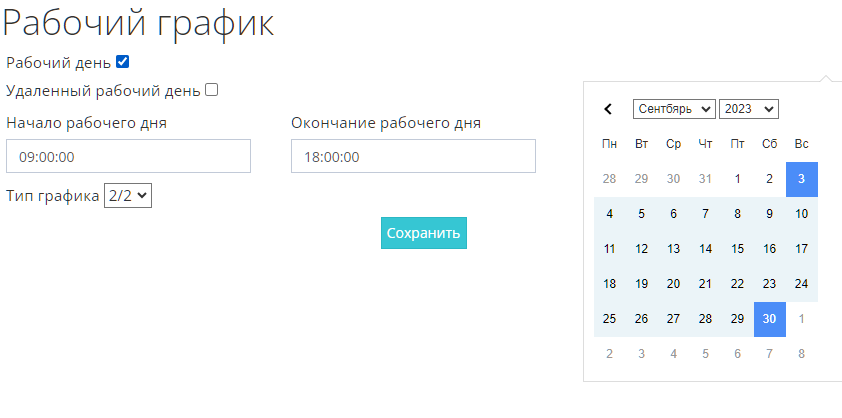The width and height of the screenshot is (842, 418).
Task: Expand the Тип графика 2/2 dropdown
Action: click(x=128, y=196)
